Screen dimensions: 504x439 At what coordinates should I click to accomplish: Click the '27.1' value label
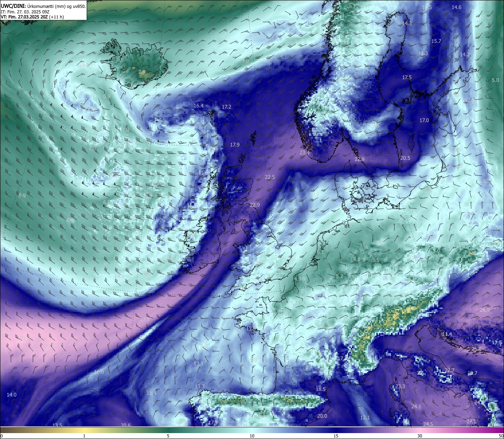471,421
